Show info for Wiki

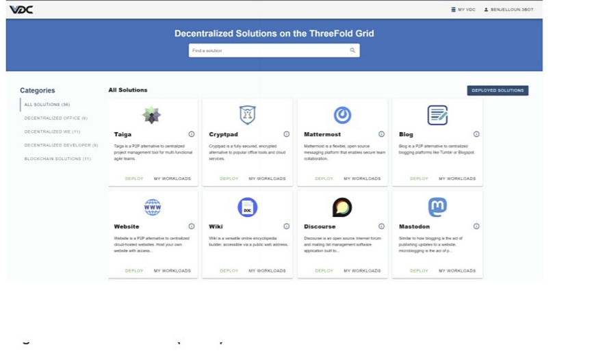pyautogui.click(x=286, y=226)
